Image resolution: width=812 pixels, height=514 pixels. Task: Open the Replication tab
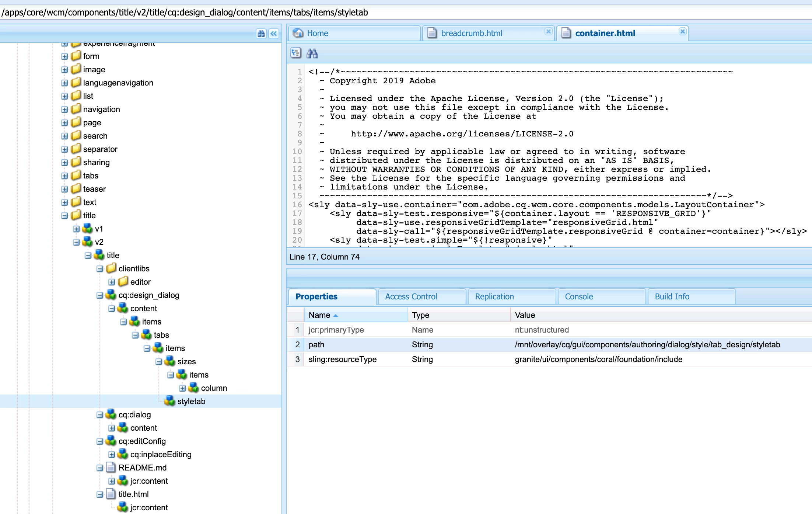pos(494,296)
